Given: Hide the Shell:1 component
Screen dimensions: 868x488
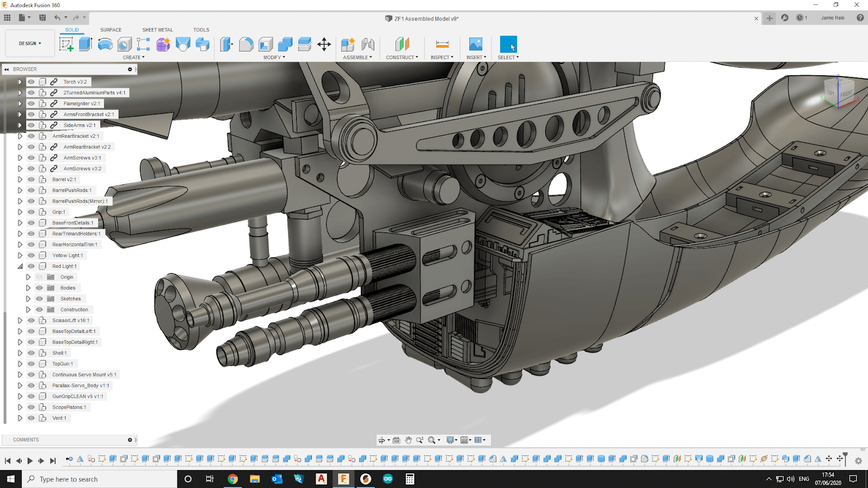Looking at the screenshot, I should pos(31,353).
